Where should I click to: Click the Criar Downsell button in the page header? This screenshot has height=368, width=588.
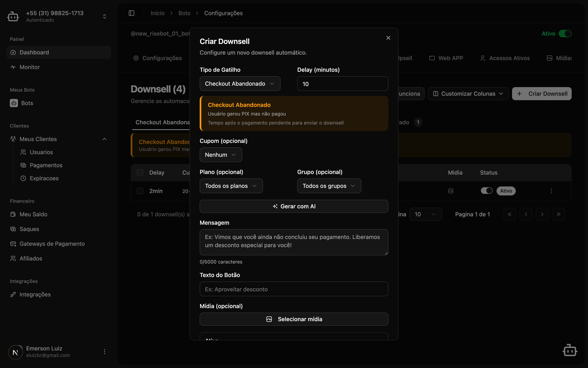click(x=542, y=94)
